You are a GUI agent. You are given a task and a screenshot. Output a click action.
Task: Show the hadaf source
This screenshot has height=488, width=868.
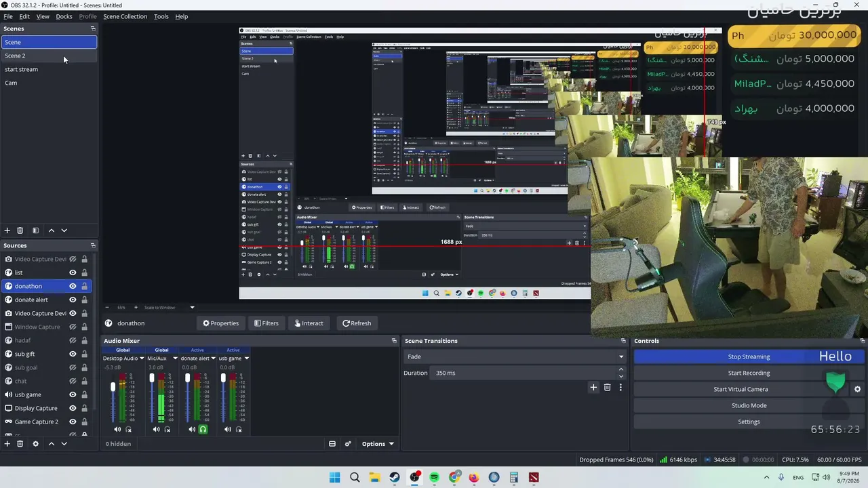click(x=73, y=340)
